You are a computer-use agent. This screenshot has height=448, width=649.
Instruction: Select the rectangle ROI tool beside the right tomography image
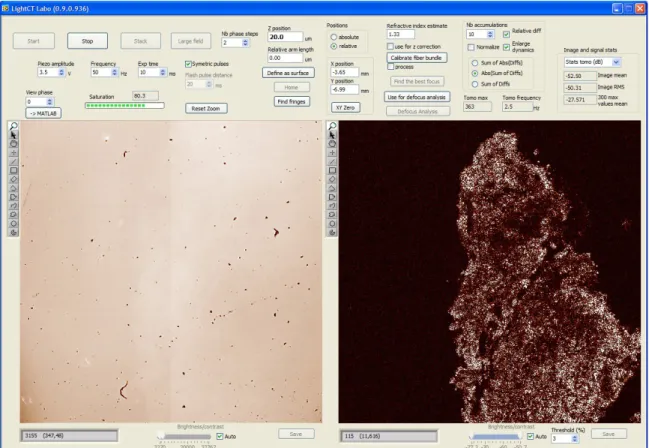coord(332,171)
